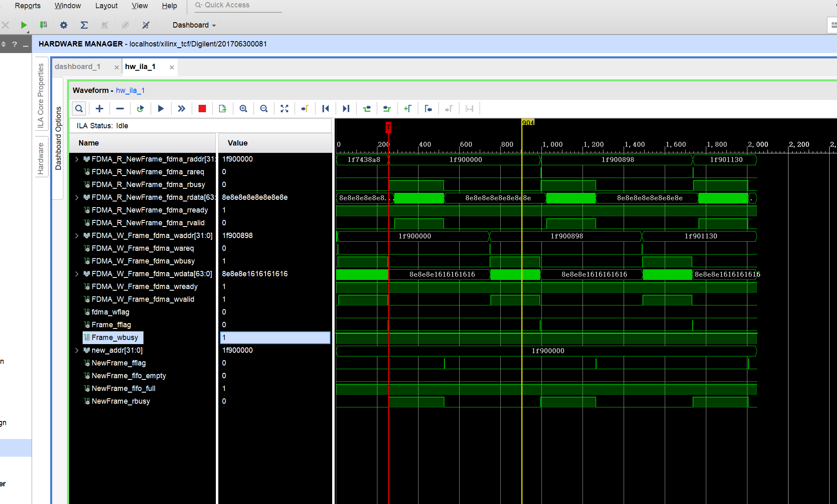Expand the FDMA_W_Frame_fdma_wdata[63:0] bus
The width and height of the screenshot is (837, 504).
(x=77, y=274)
